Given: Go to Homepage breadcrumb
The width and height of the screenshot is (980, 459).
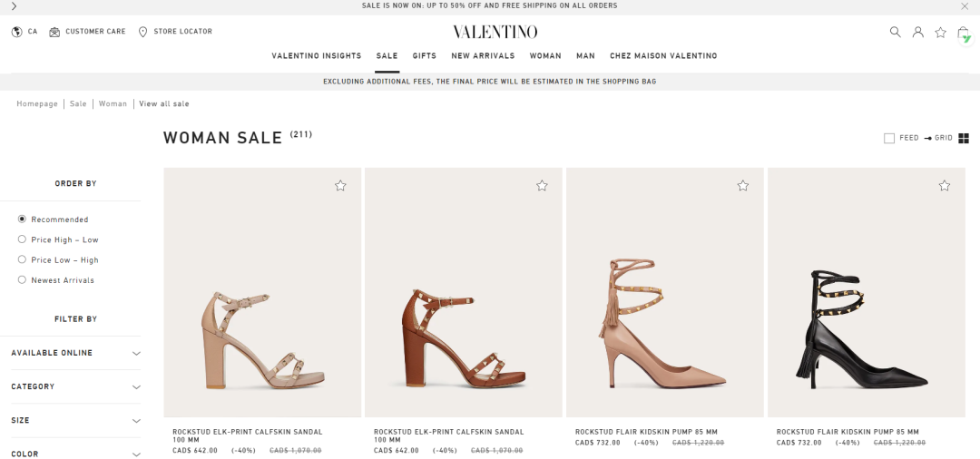Looking at the screenshot, I should point(37,103).
